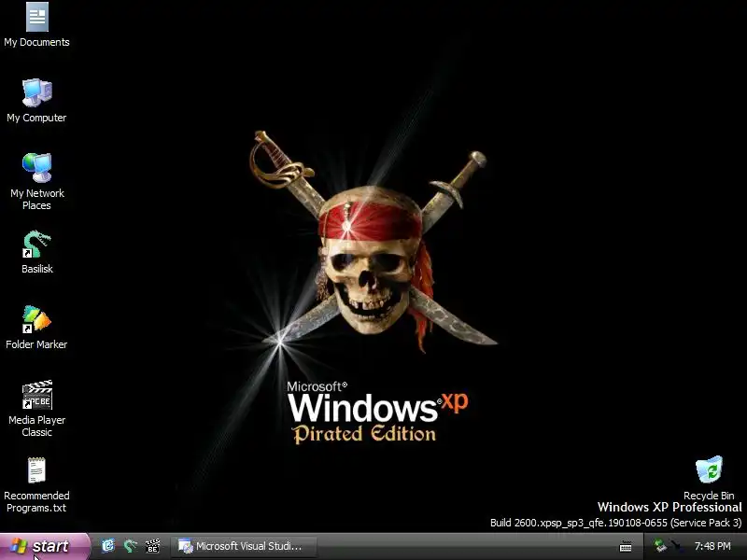The image size is (747, 560).
Task: Click the Safely Remove Hardware tray icon
Action: (675, 546)
